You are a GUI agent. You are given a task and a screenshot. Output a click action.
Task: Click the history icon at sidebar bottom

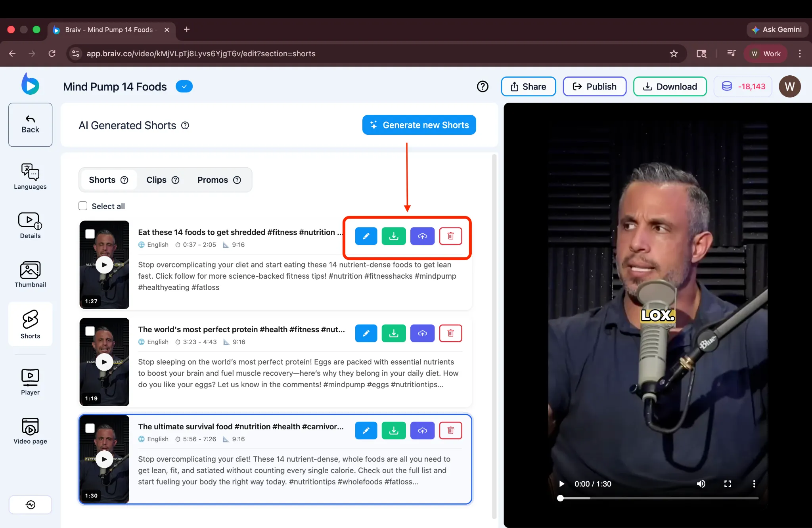31,505
